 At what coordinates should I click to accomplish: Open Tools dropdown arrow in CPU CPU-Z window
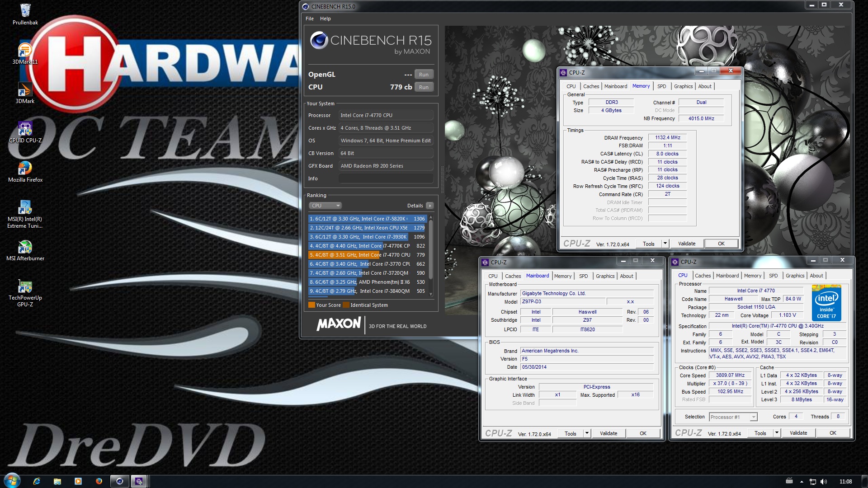[x=777, y=433]
